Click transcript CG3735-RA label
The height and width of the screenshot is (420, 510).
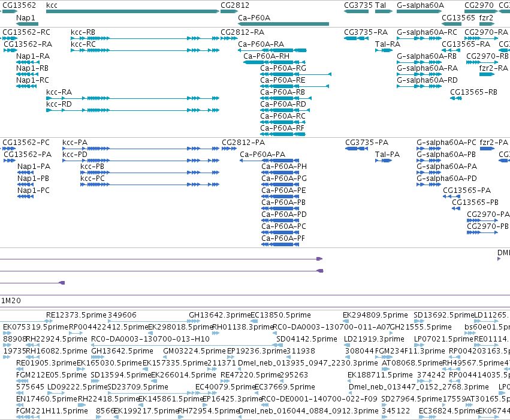click(366, 32)
